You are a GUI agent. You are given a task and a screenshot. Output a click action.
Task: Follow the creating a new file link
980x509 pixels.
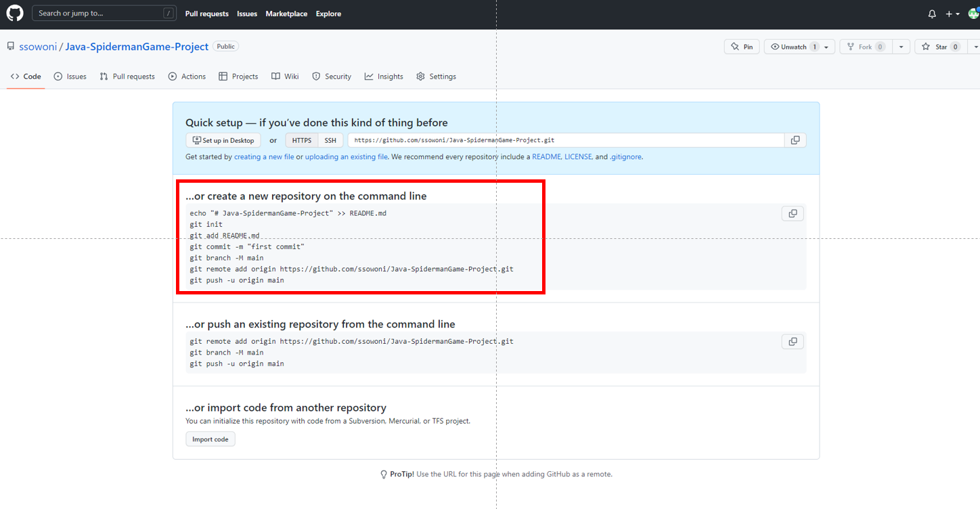click(264, 156)
